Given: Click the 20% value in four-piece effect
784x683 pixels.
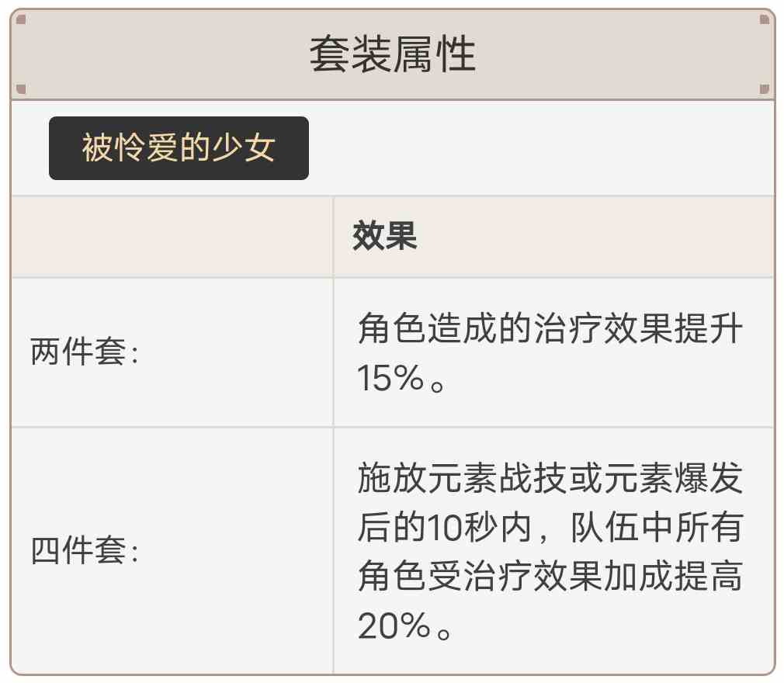Looking at the screenshot, I should click(x=394, y=625).
